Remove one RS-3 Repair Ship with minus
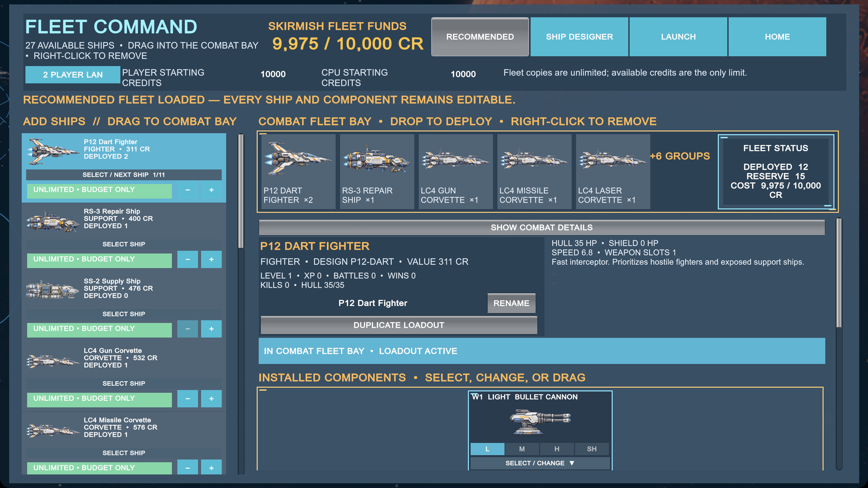The width and height of the screenshot is (868, 488). coord(188,260)
